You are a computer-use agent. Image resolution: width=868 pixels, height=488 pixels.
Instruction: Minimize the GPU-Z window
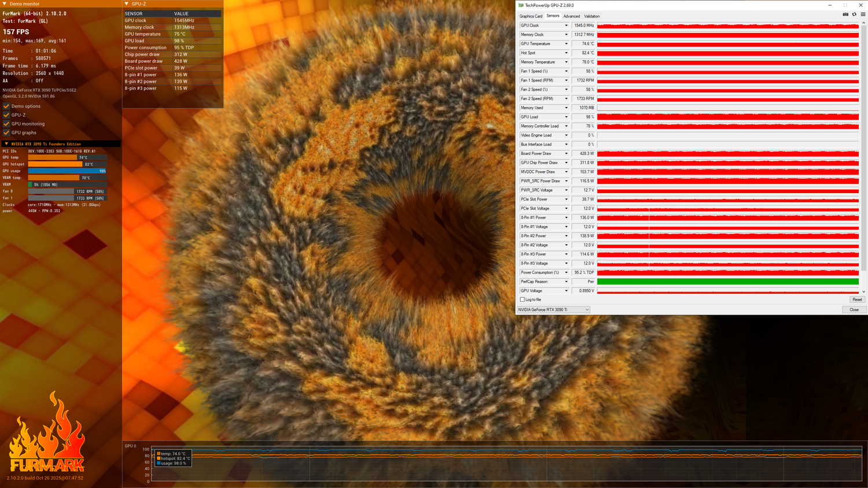[829, 5]
